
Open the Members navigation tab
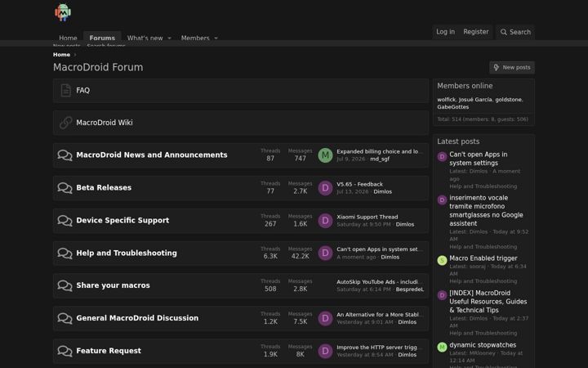pos(195,38)
